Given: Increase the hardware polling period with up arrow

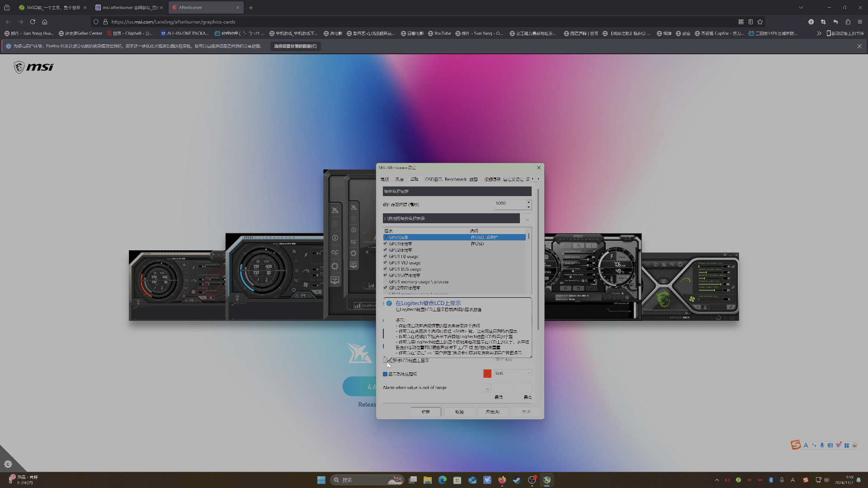Looking at the screenshot, I should pyautogui.click(x=528, y=202).
